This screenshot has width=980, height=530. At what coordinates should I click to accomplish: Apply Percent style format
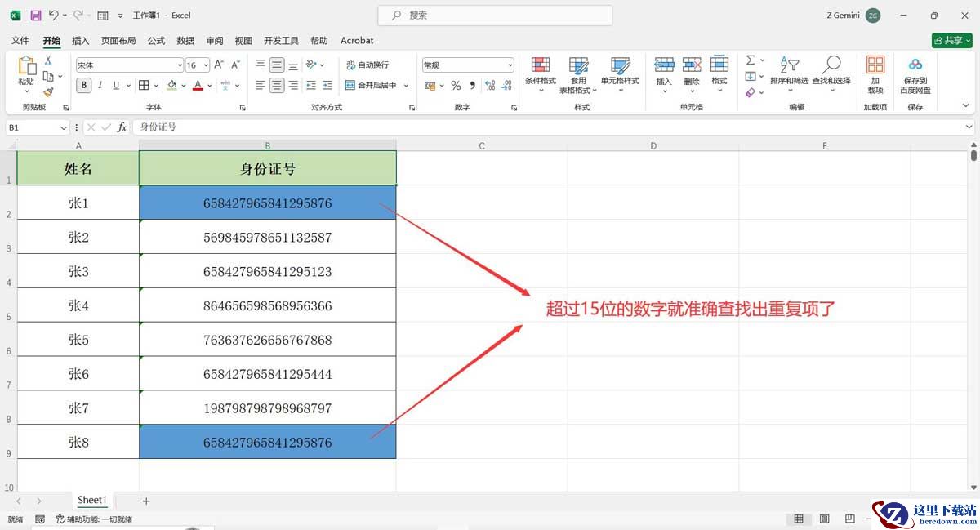(456, 85)
